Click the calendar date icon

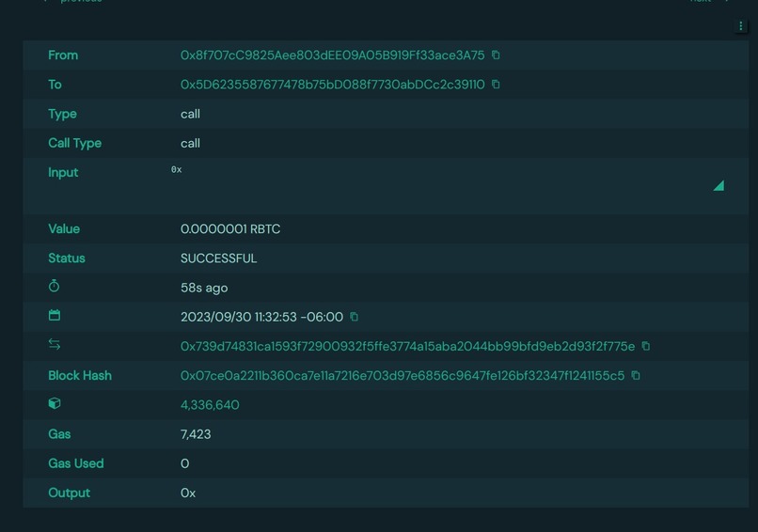55,316
